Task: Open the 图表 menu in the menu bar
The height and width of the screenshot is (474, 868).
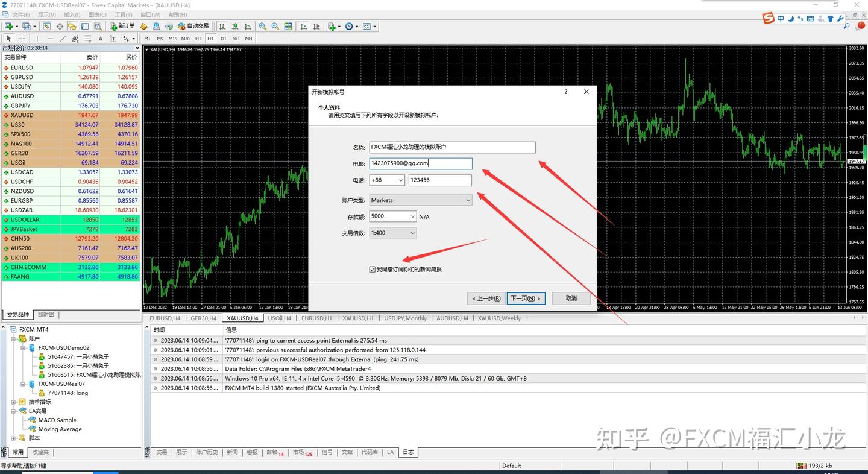Action: coord(98,14)
